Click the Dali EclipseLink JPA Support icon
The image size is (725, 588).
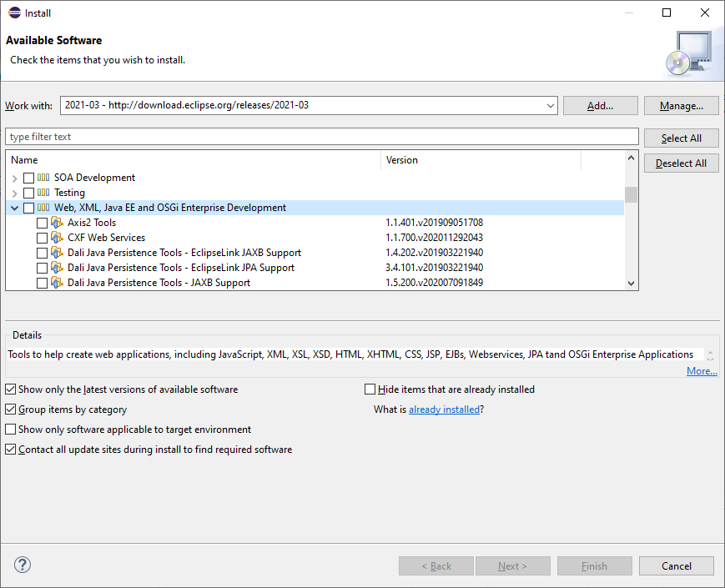click(x=57, y=268)
